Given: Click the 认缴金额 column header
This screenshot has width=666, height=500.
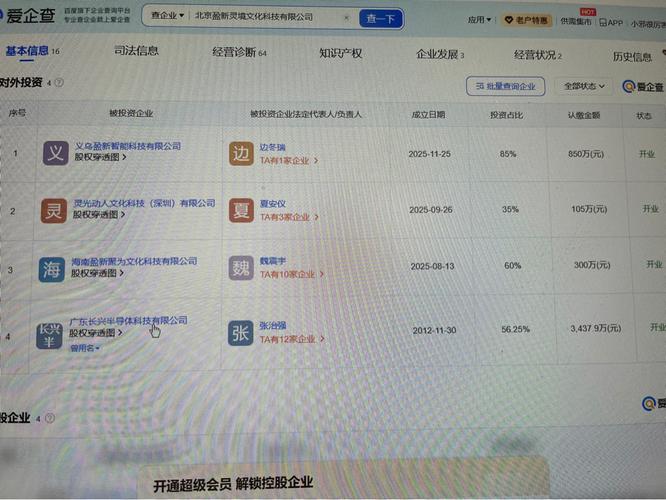Looking at the screenshot, I should point(584,115).
